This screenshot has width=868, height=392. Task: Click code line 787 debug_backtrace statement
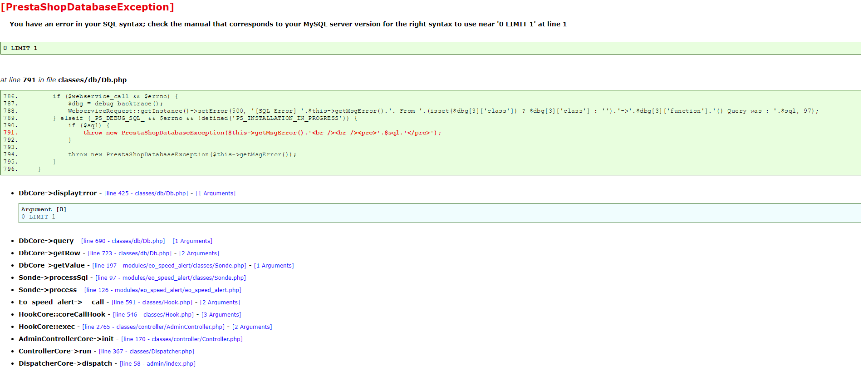click(x=116, y=104)
